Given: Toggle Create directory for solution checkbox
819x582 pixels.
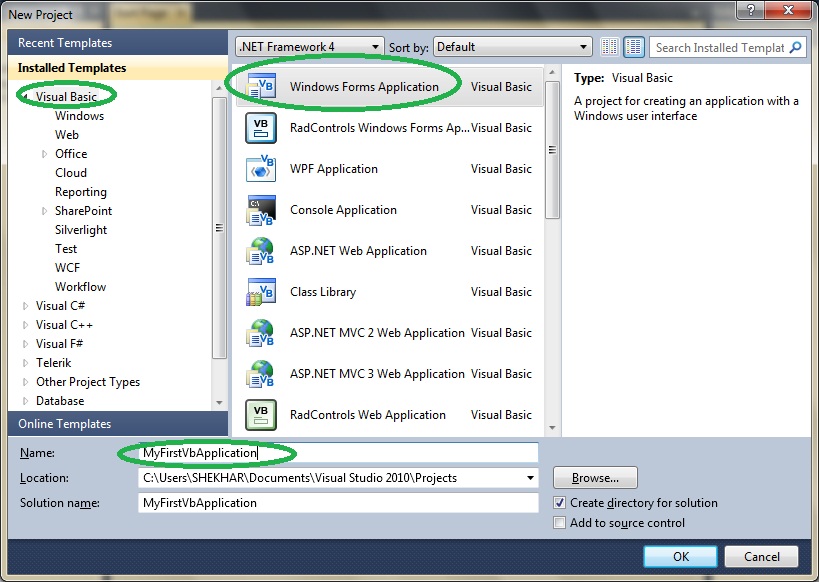Looking at the screenshot, I should pyautogui.click(x=559, y=503).
